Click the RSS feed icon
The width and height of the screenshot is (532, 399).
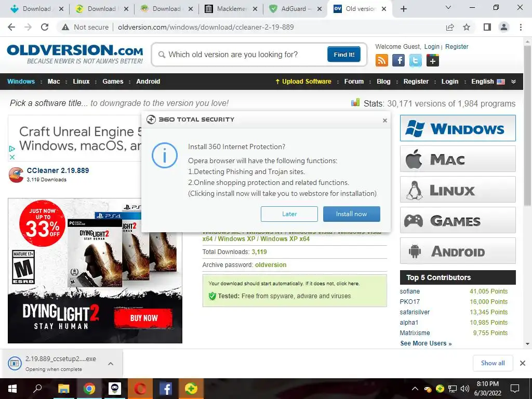(x=382, y=60)
